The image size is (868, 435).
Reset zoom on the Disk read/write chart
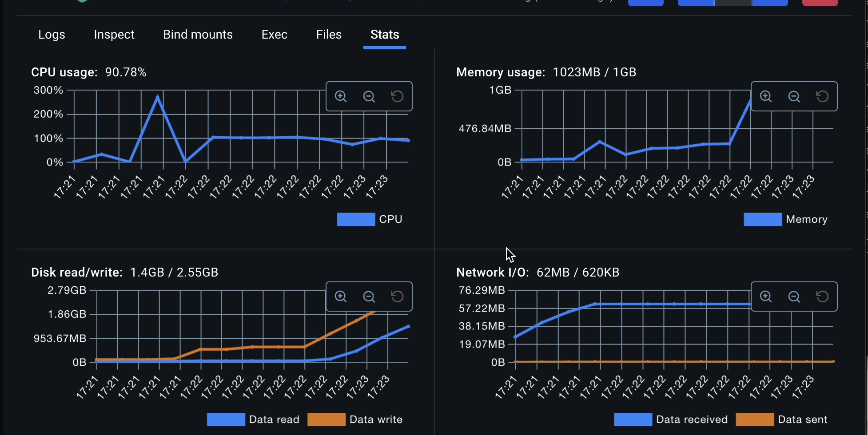click(397, 297)
